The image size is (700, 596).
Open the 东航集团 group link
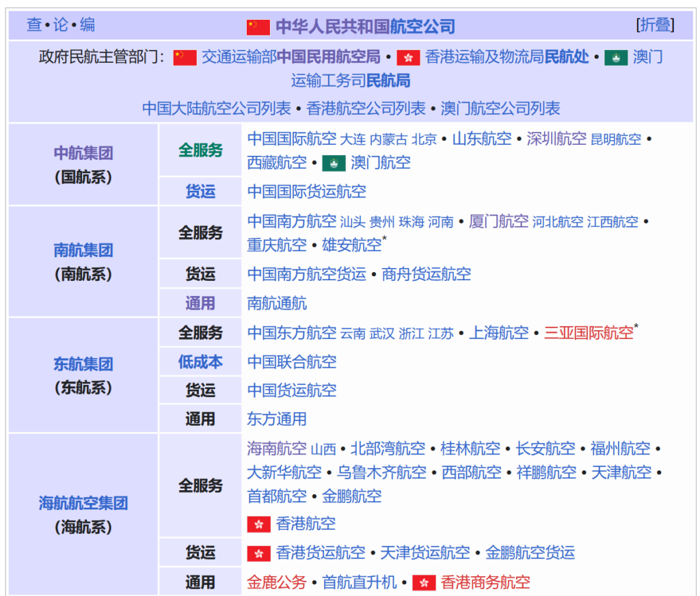tap(83, 364)
